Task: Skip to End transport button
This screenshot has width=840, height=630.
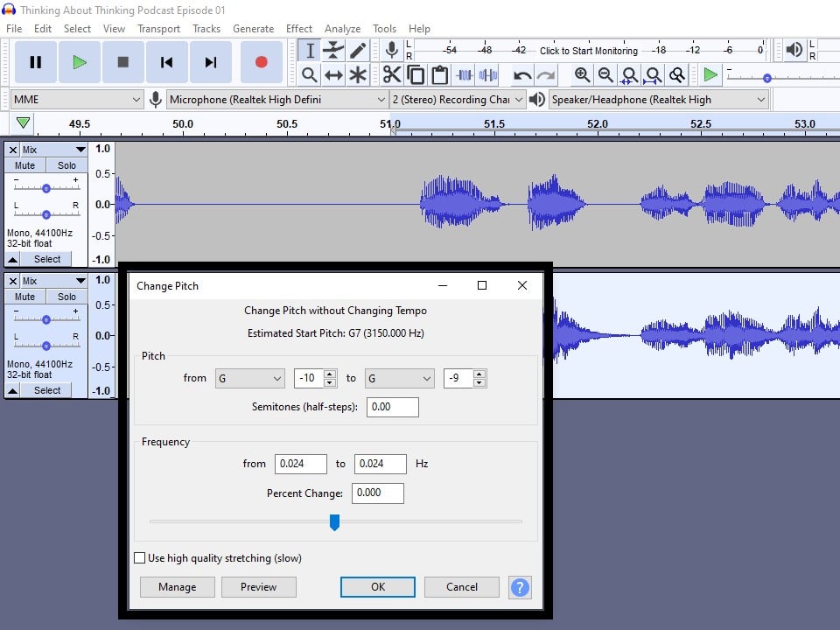Action: tap(211, 62)
